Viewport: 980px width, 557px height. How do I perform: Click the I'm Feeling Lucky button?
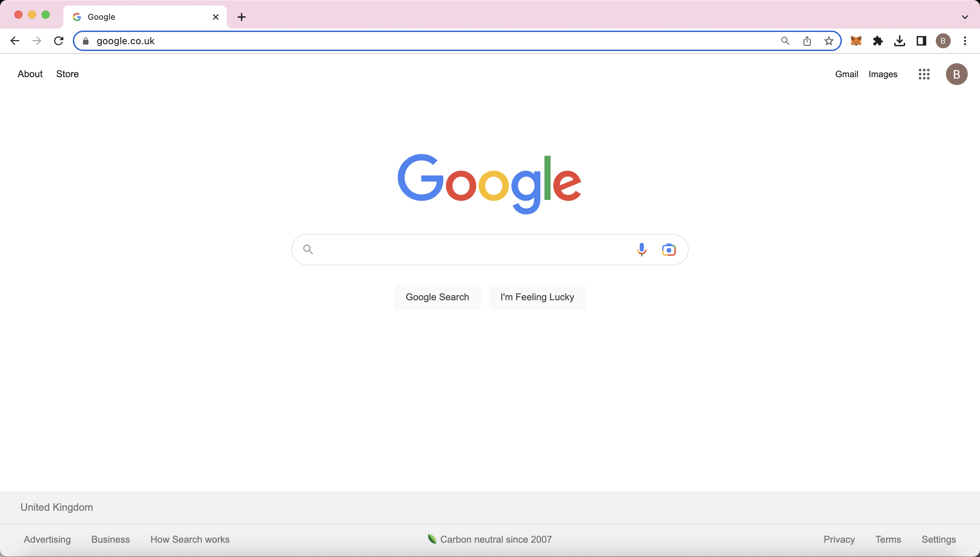pos(537,297)
